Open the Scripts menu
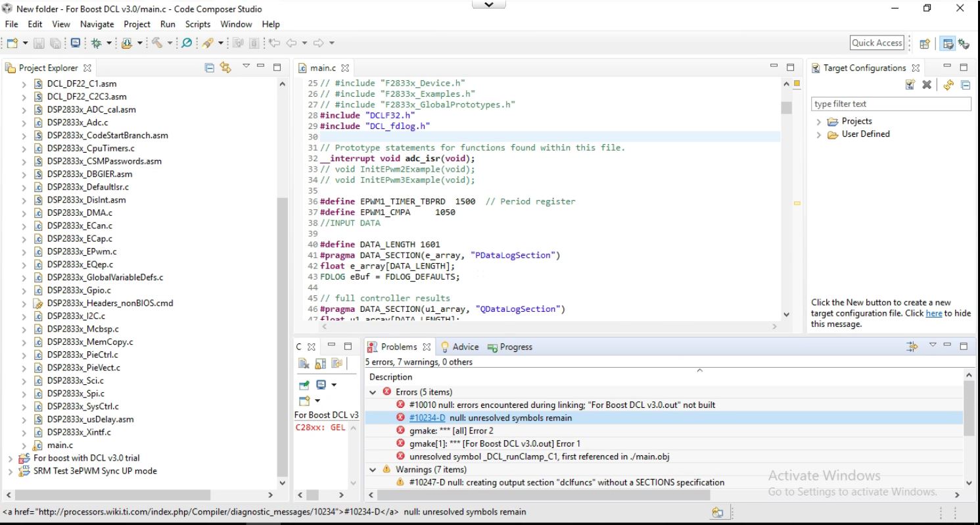This screenshot has width=980, height=525. tap(198, 24)
